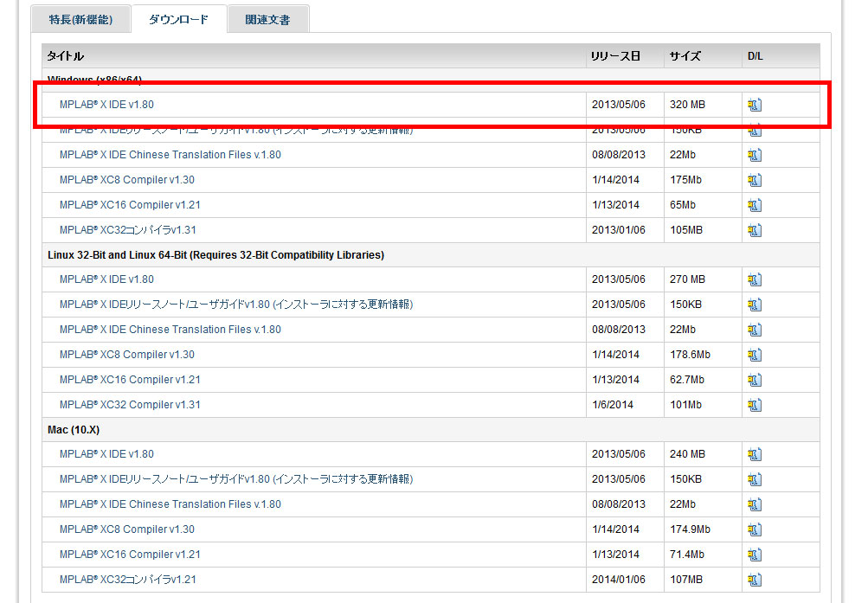Open the Linux XC16 Compiler v1.21 link
This screenshot has height=603, width=868.
point(130,380)
